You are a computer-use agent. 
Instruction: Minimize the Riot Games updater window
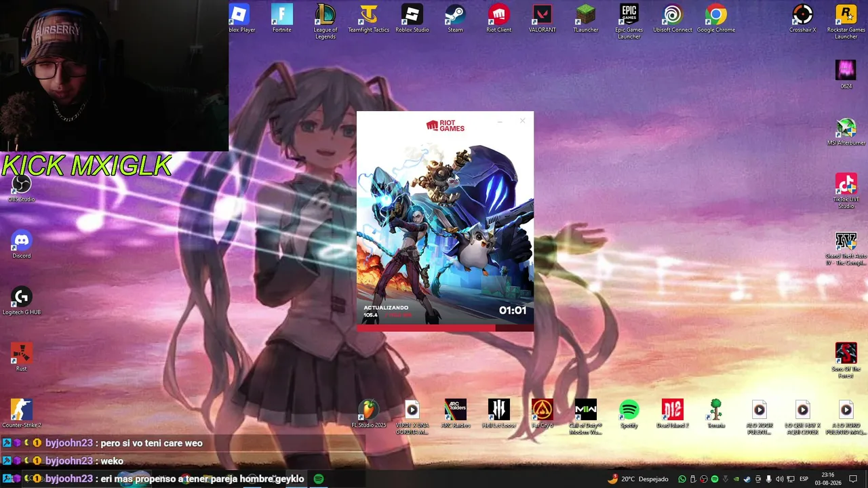(500, 121)
